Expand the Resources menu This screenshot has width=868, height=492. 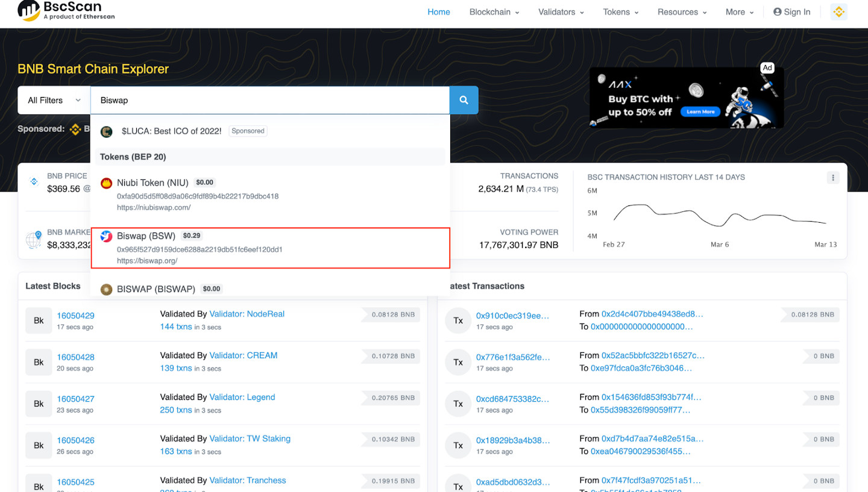click(682, 12)
